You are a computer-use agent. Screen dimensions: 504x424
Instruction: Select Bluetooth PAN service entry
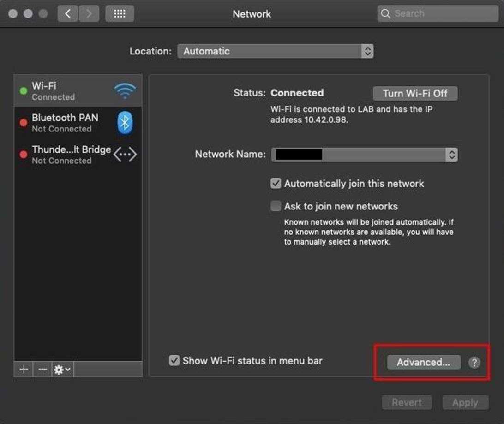tap(65, 123)
